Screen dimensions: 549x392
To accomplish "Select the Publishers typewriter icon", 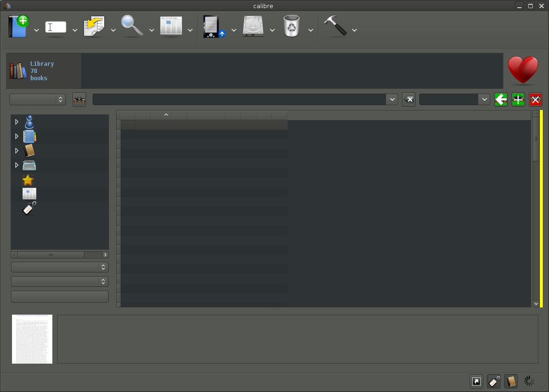I will (29, 165).
